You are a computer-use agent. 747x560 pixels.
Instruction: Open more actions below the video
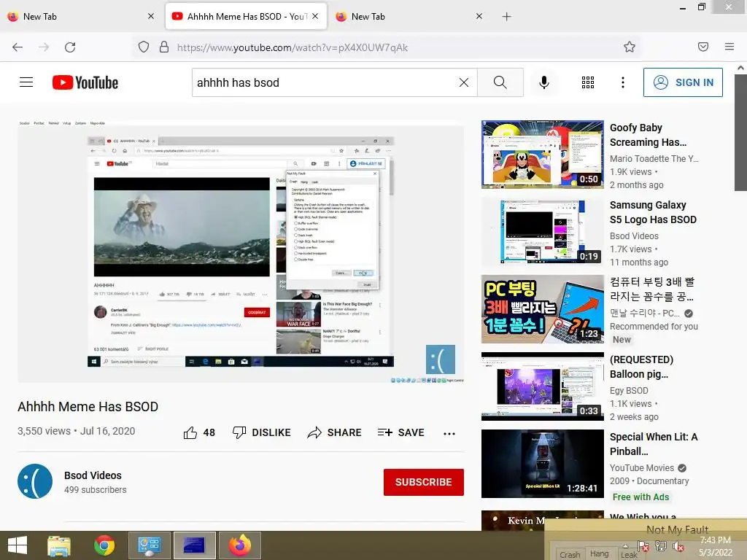click(449, 433)
